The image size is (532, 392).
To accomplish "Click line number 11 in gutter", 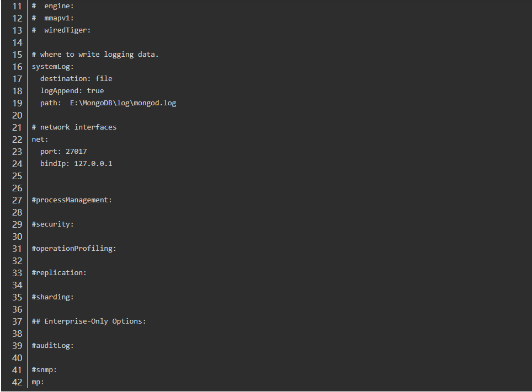I will coord(17,6).
